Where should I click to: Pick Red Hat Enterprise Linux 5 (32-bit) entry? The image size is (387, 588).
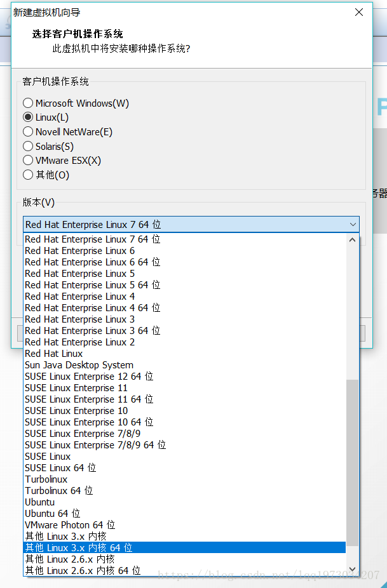click(x=184, y=274)
